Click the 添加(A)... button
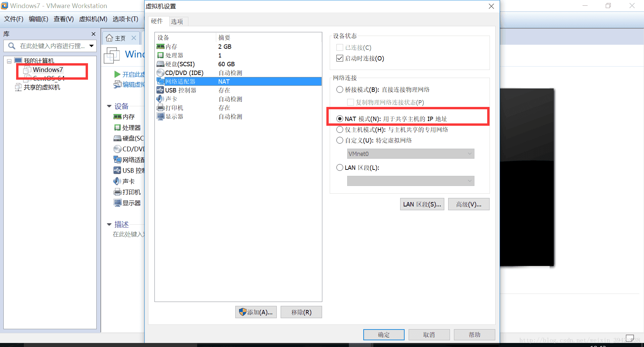Screen dimensions: 644x347 256,312
